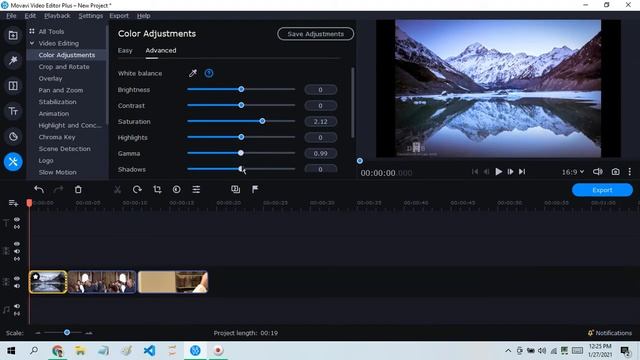Open the File menu

(11, 16)
